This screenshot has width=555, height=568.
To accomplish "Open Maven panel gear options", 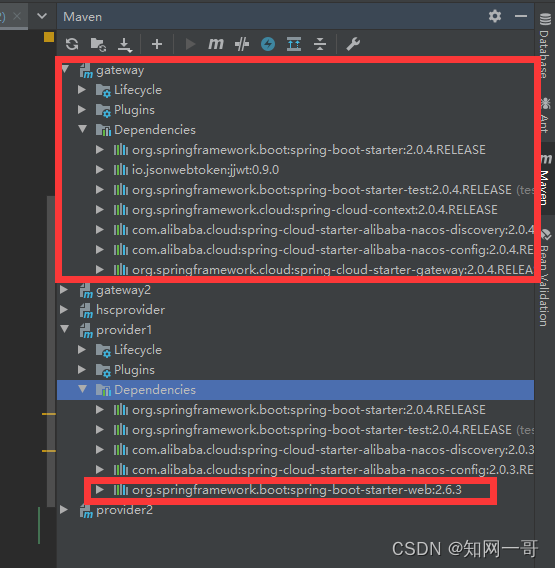I will click(x=495, y=16).
